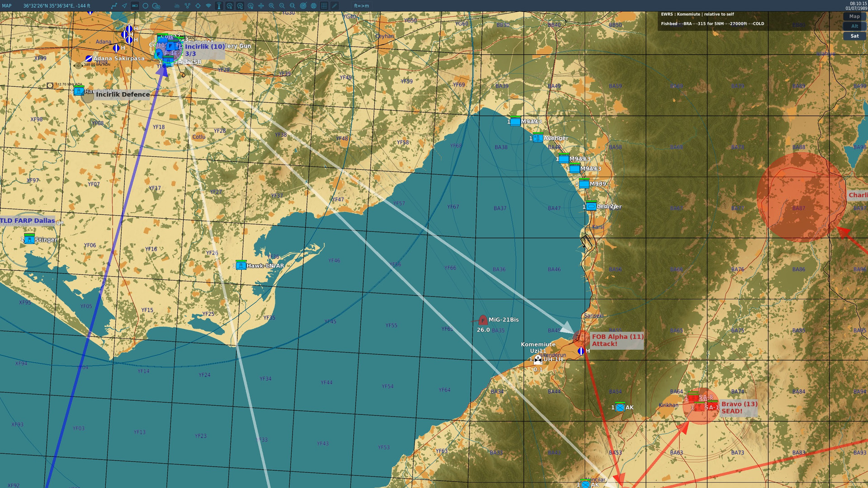Toggle the MGRS grid overlay button
The width and height of the screenshot is (868, 488).
coord(324,6)
